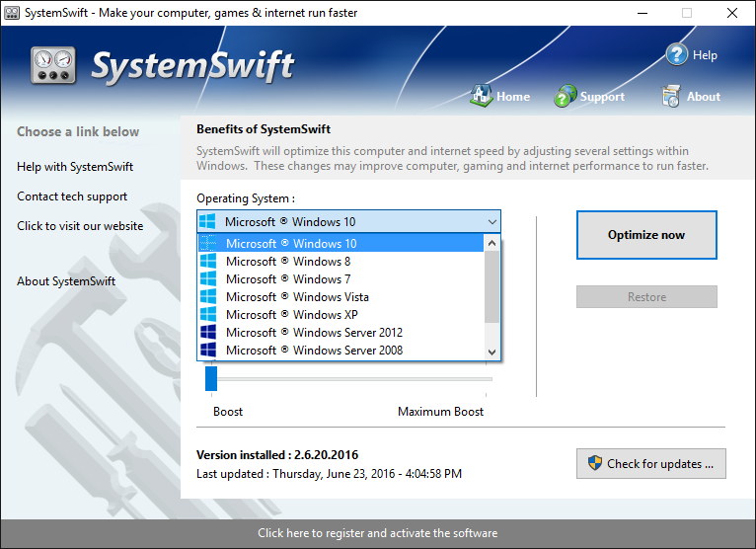Click the register and activate software bar
The height and width of the screenshot is (549, 756).
click(378, 533)
